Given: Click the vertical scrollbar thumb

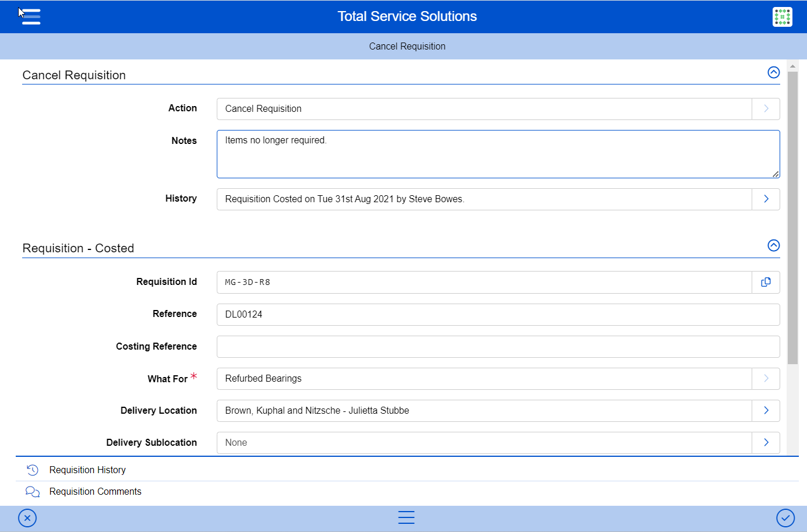Looking at the screenshot, I should pos(792,218).
